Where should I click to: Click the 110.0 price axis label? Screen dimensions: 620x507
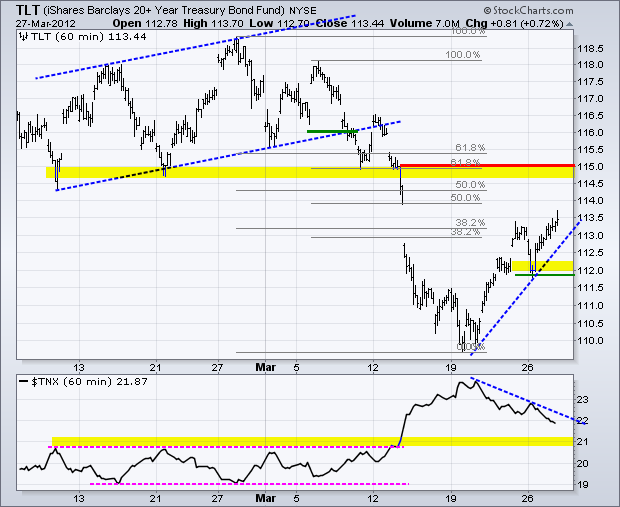pyautogui.click(x=590, y=341)
